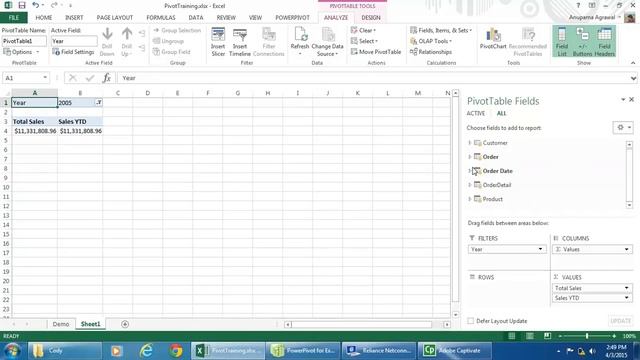The image size is (640, 360).
Task: Switch to the INSERT ribbon tab
Action: point(74,18)
